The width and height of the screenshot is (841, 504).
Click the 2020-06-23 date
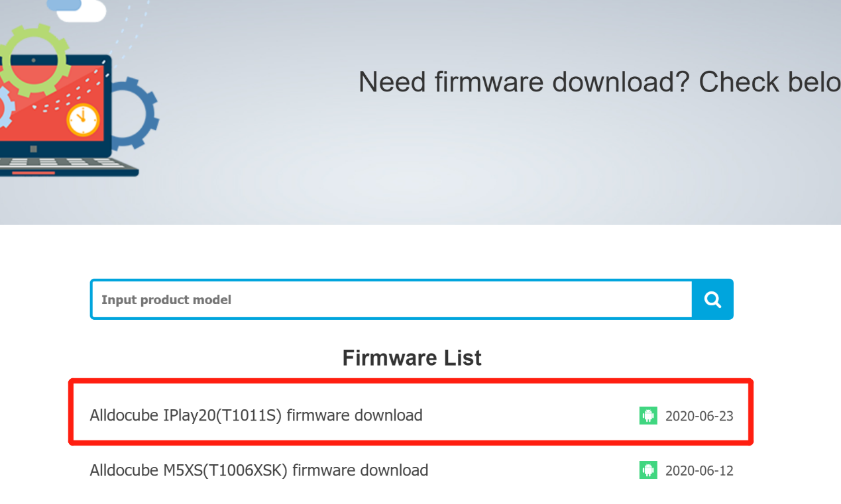click(699, 416)
